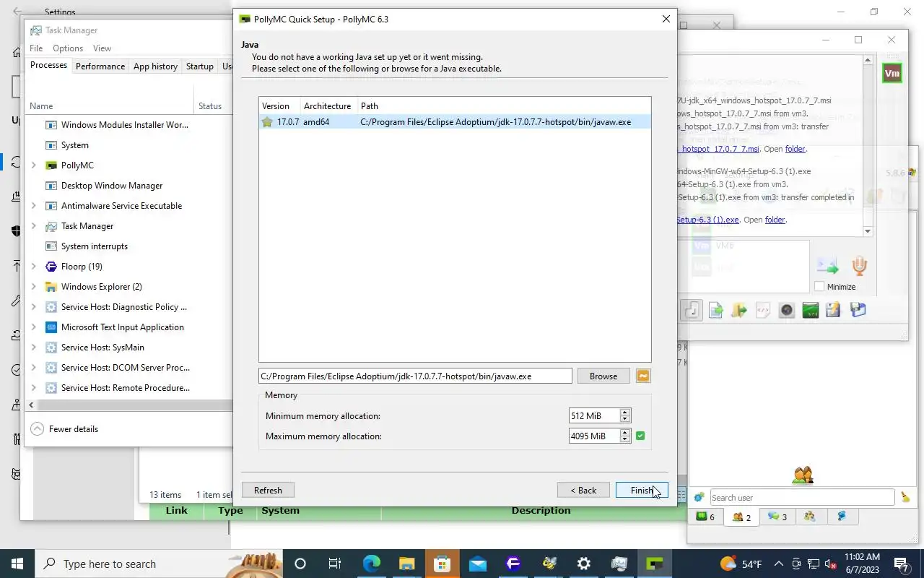Decrease maximum memory allocation stepper
Viewport: 924px width, 578px height.
[625, 439]
